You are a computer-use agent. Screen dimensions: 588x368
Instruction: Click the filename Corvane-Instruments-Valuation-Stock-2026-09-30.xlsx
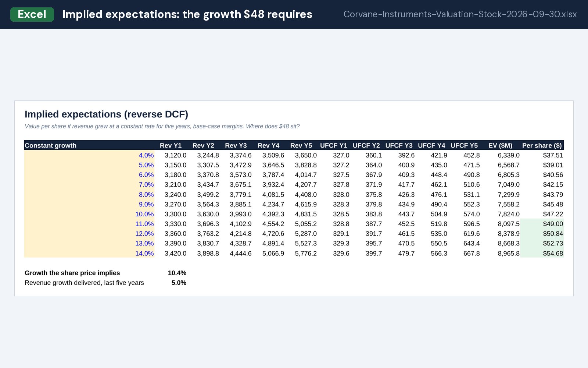tap(460, 14)
